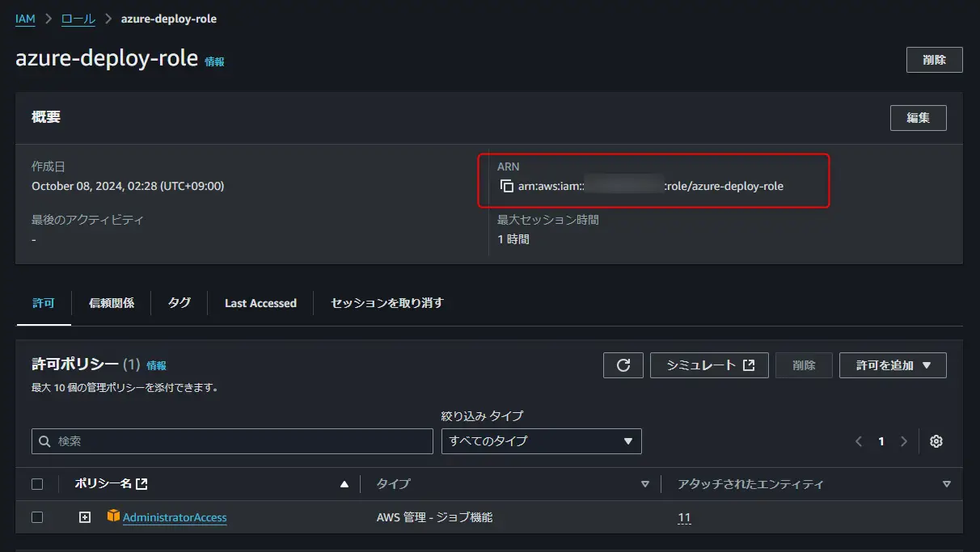Click the AdministratorAccess policy box icon
The height and width of the screenshot is (552, 980).
coord(114,516)
